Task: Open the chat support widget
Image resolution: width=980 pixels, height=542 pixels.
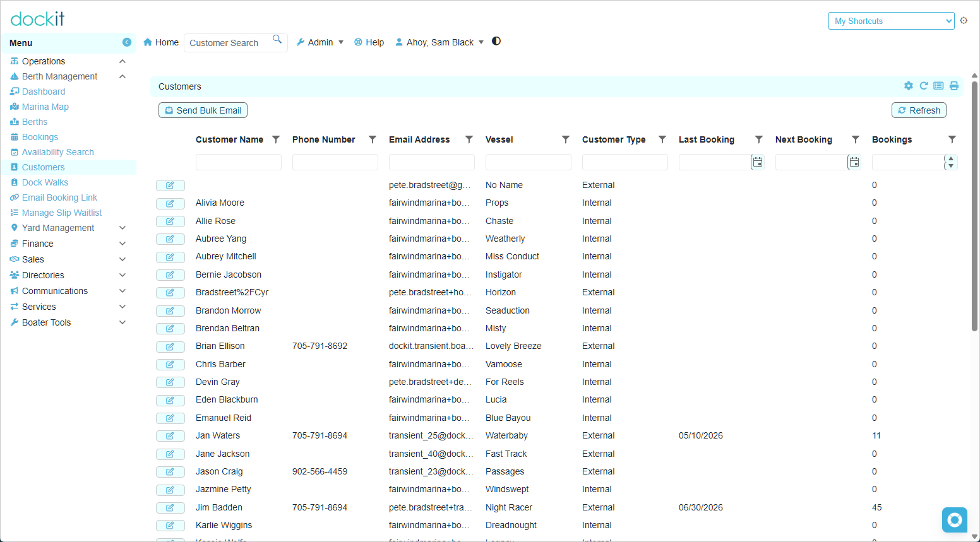Action: pos(955,520)
